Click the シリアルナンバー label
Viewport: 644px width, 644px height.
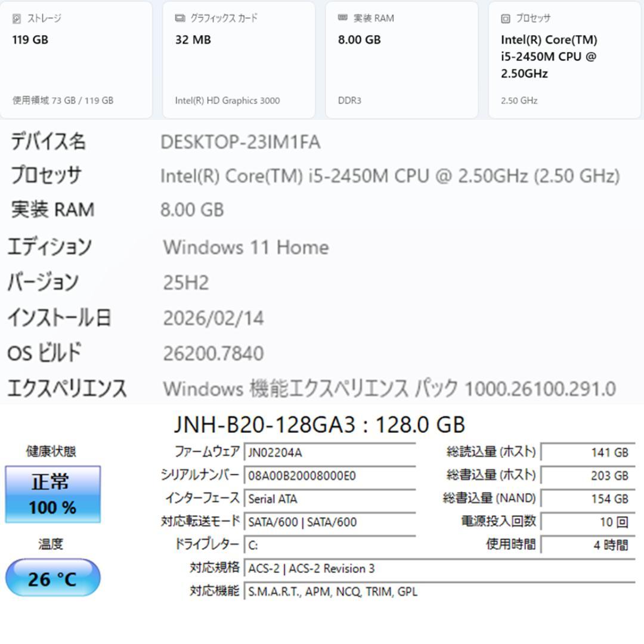pos(200,475)
